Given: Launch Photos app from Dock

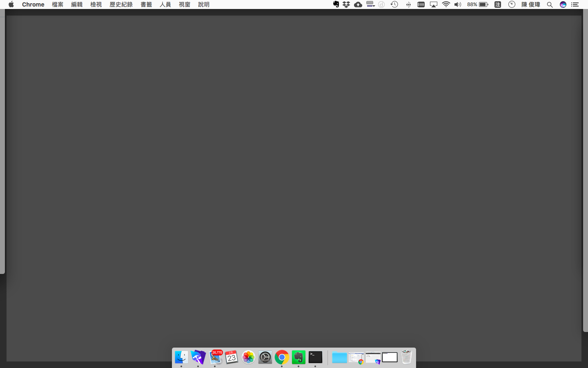Looking at the screenshot, I should [x=248, y=357].
